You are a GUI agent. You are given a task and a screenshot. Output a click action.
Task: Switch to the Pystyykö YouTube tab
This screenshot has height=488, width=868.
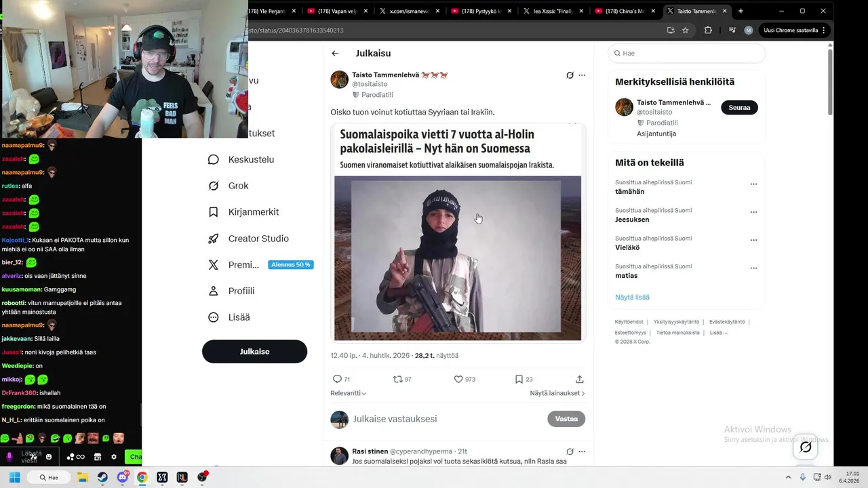[481, 11]
